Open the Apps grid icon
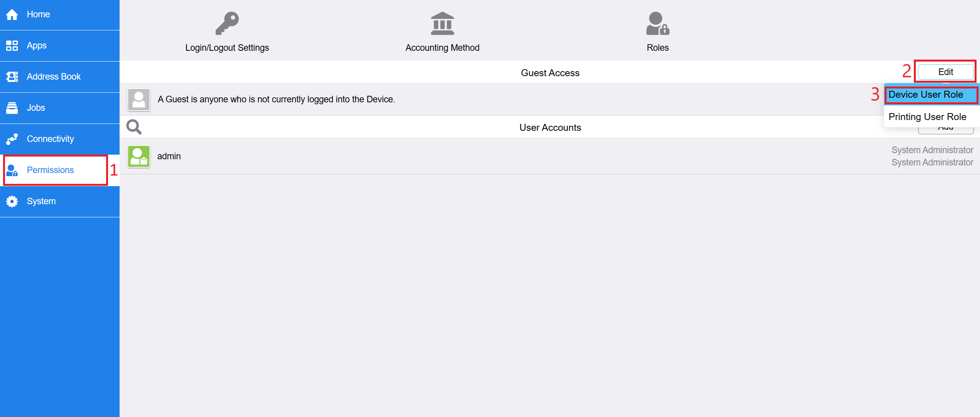This screenshot has height=417, width=980. pyautogui.click(x=12, y=46)
